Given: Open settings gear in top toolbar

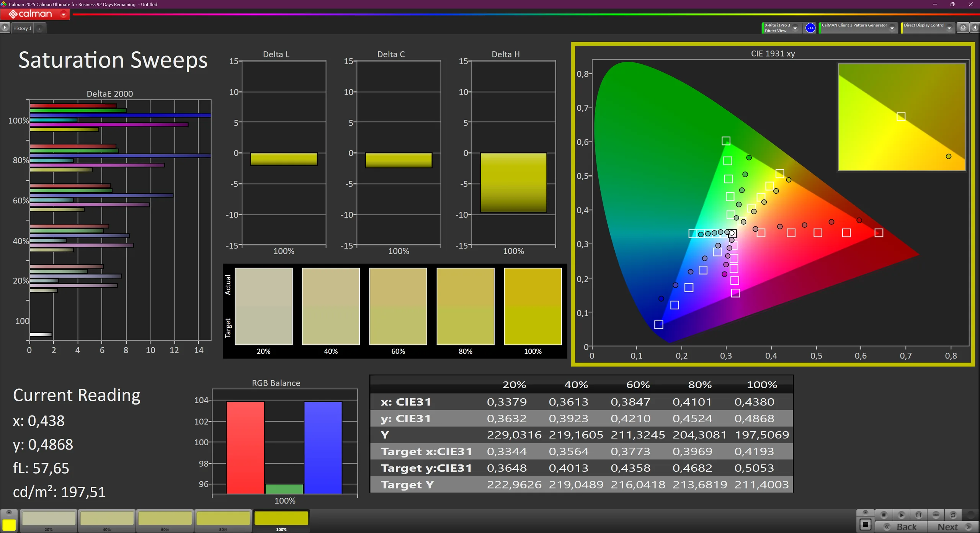Looking at the screenshot, I should (x=963, y=28).
